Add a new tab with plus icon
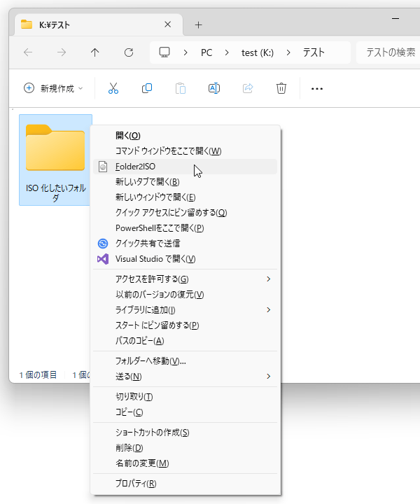Viewport: 420px width, 504px height. tap(199, 25)
